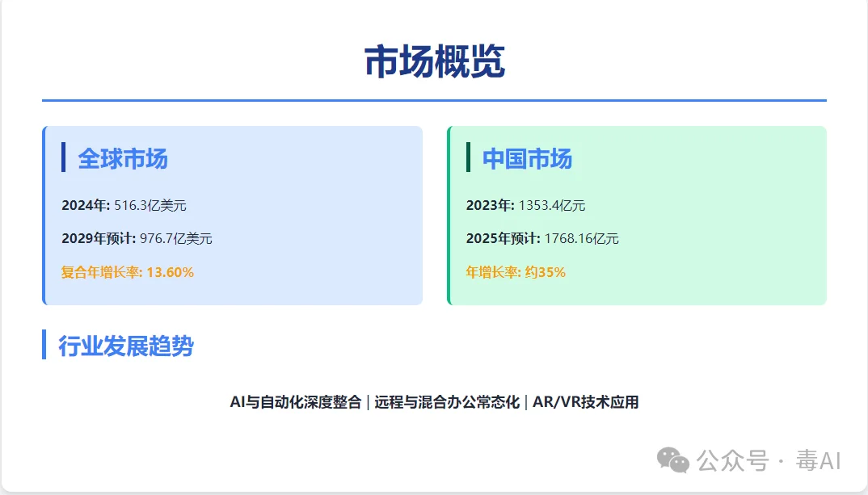Expand the 全球市场 blue card
The height and width of the screenshot is (495, 868).
point(233,216)
